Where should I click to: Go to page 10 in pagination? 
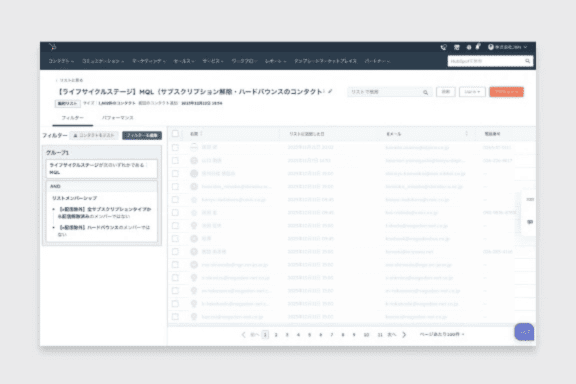click(366, 335)
